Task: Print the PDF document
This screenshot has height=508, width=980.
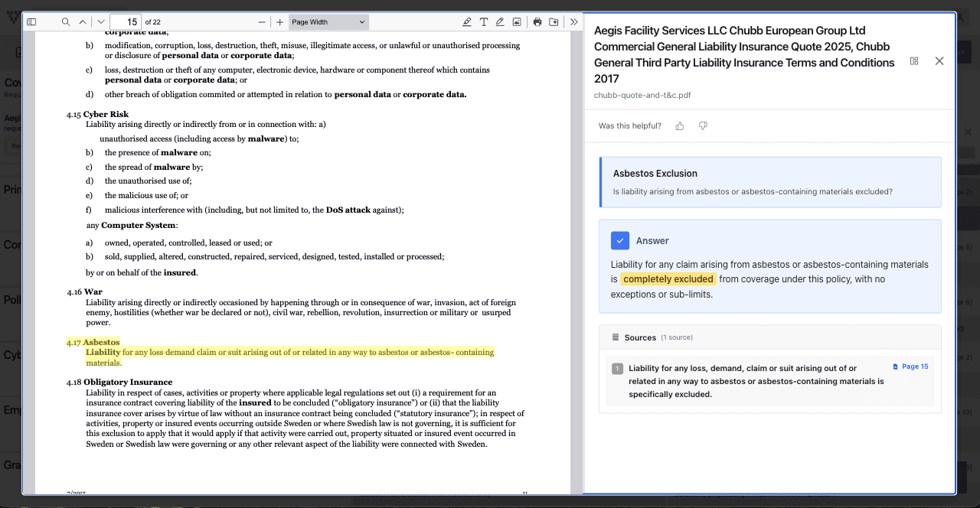Action: (x=537, y=22)
